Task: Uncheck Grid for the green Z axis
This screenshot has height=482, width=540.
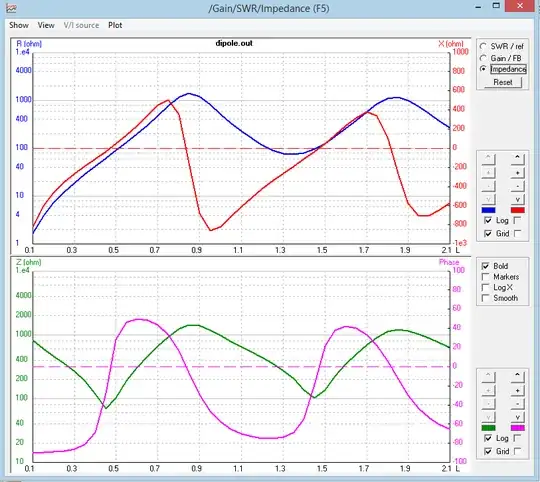Action: point(488,451)
